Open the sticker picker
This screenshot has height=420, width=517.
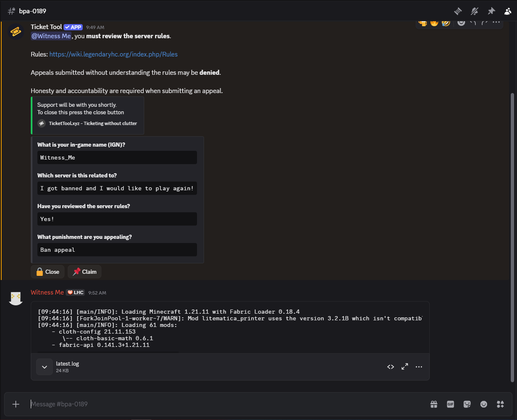coord(467,404)
